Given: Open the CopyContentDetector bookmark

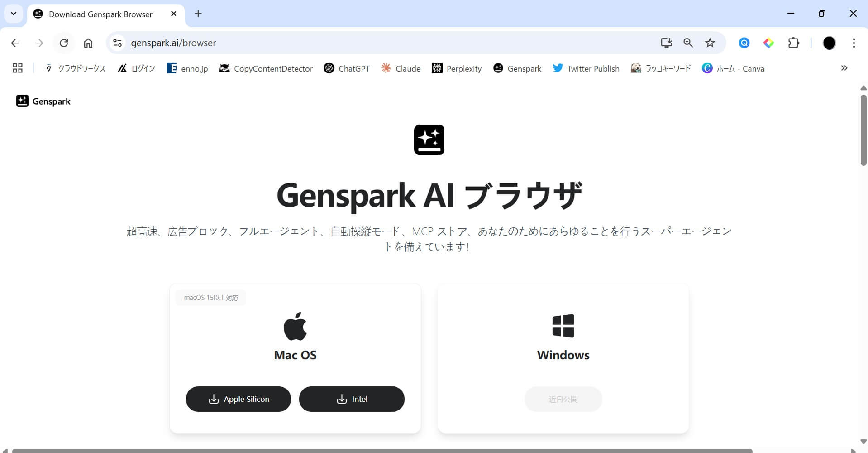Looking at the screenshot, I should [266, 68].
